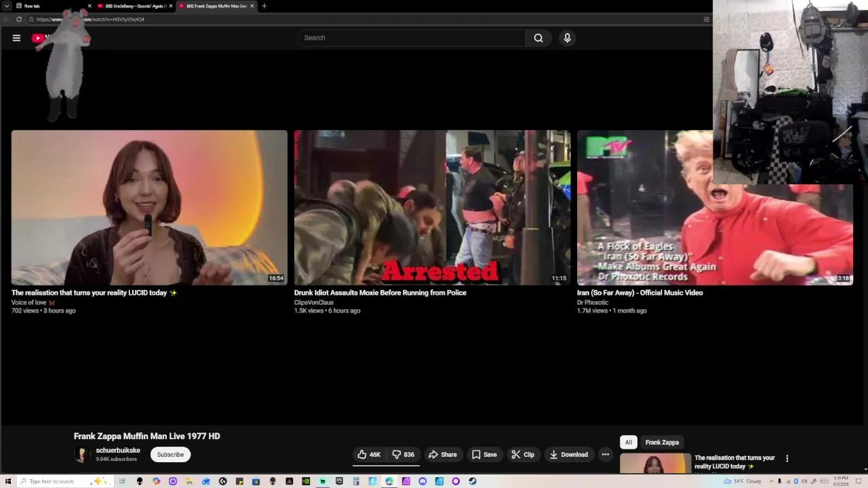Open the sidebar realisation video thumbnail

pyautogui.click(x=655, y=464)
